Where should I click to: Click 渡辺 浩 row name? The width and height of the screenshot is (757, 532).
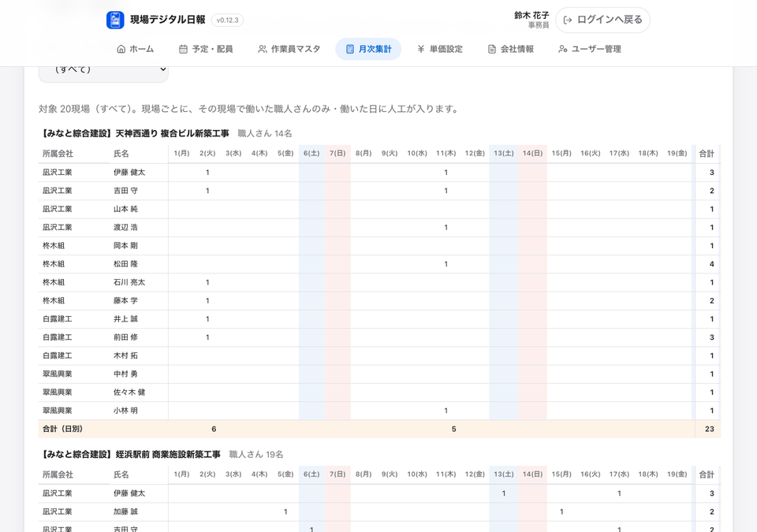(x=125, y=227)
